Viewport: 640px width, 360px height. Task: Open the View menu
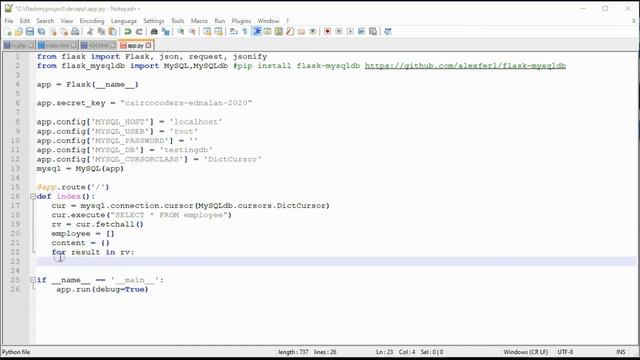(x=67, y=21)
